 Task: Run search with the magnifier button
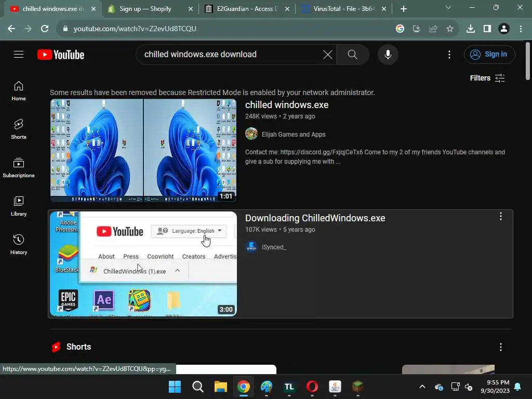(x=353, y=54)
